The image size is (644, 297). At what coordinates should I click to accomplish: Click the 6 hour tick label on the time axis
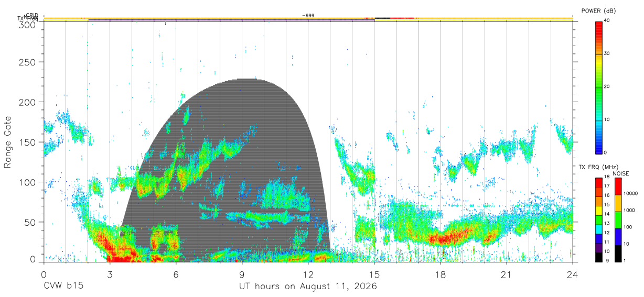click(x=176, y=274)
